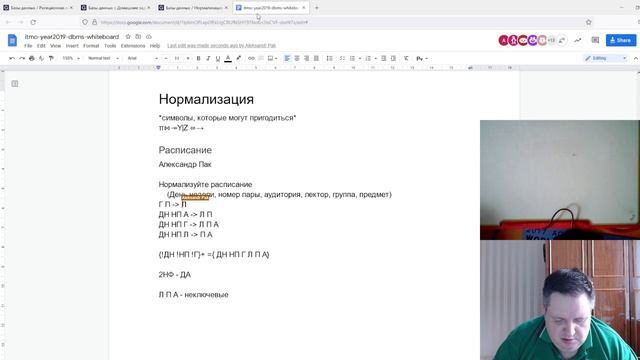Image resolution: width=640 pixels, height=360 pixels.
Task: Click the +13 more collaborators badge
Action: click(x=551, y=40)
